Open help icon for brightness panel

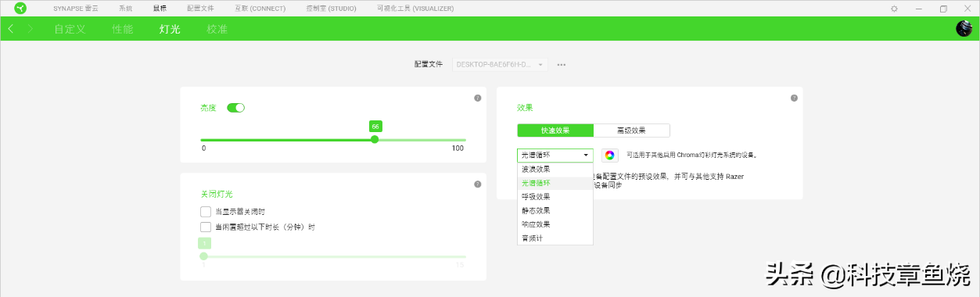click(478, 98)
